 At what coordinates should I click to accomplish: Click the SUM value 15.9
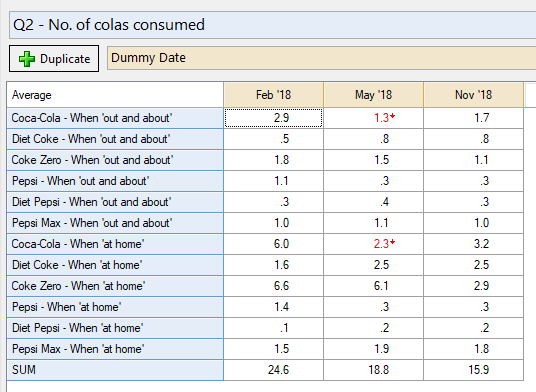pos(473,370)
